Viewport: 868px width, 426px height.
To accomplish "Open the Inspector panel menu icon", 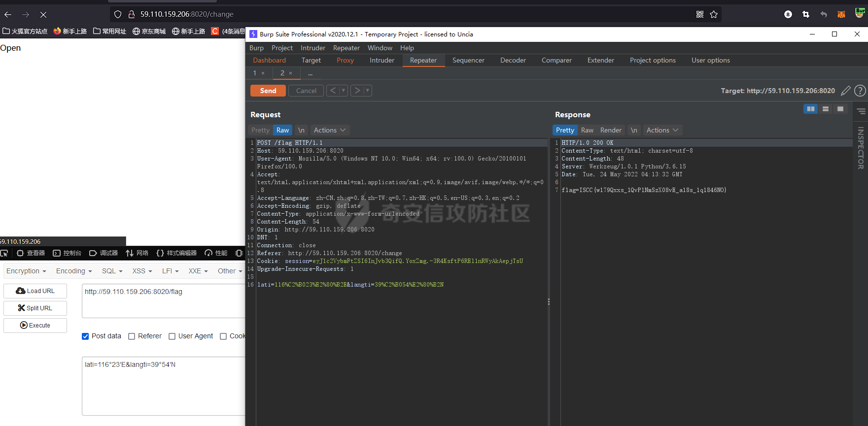I will coord(861,111).
